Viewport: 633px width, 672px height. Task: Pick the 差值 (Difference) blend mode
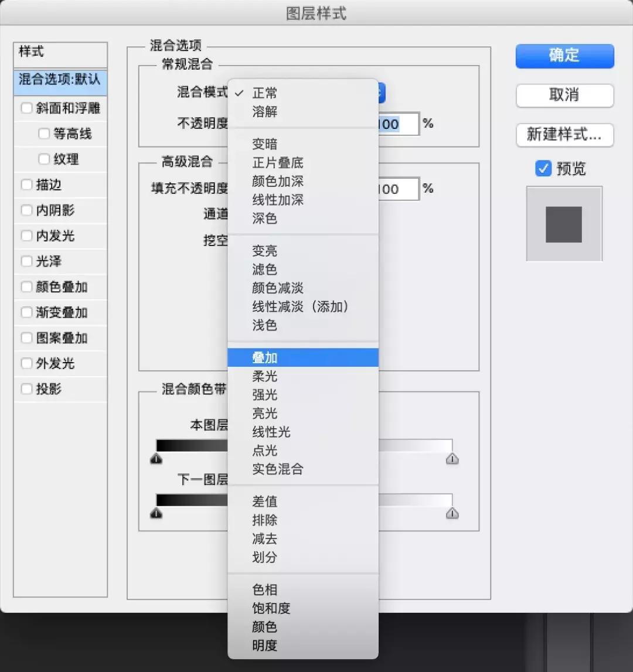(x=264, y=502)
